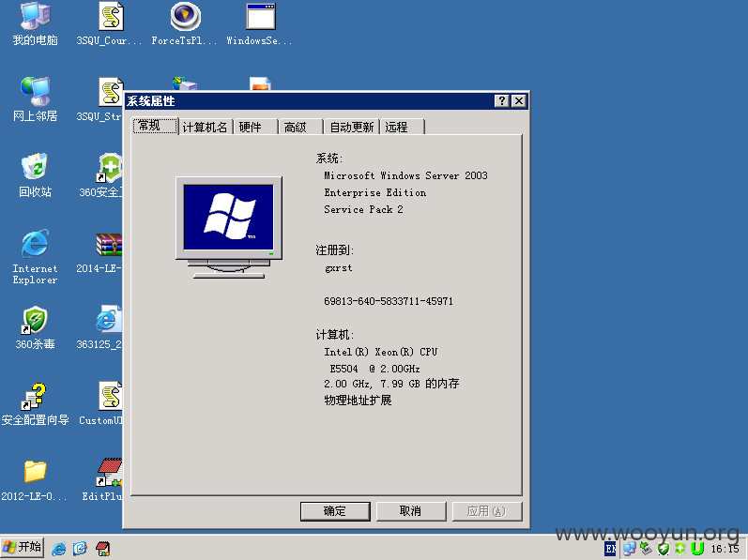Screen dimensions: 748x560
Task: Click the 系统属性 dialog title bar
Action: (x=327, y=101)
